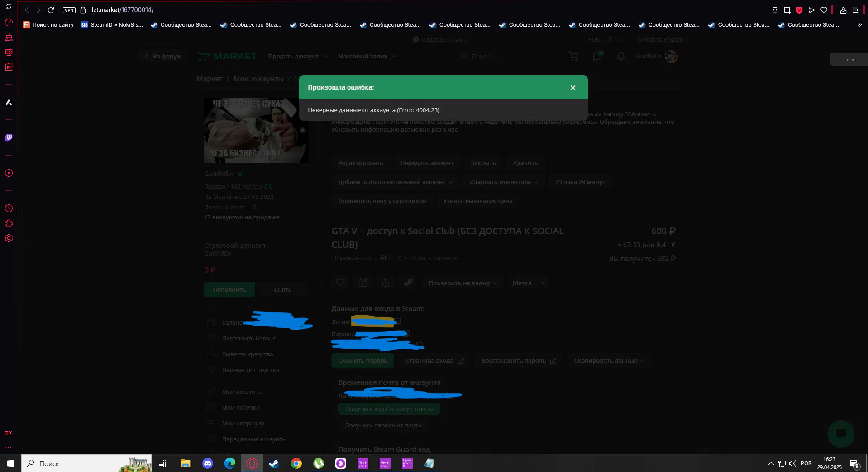Click the pin icon in browser toolbar
The image size is (868, 472).
point(775,10)
